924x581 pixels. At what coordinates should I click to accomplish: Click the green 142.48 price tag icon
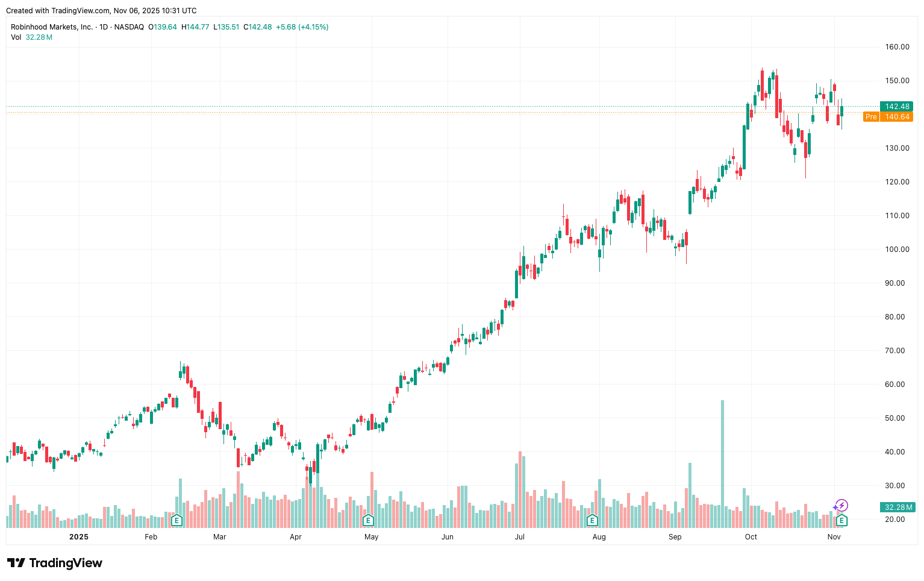tap(897, 106)
